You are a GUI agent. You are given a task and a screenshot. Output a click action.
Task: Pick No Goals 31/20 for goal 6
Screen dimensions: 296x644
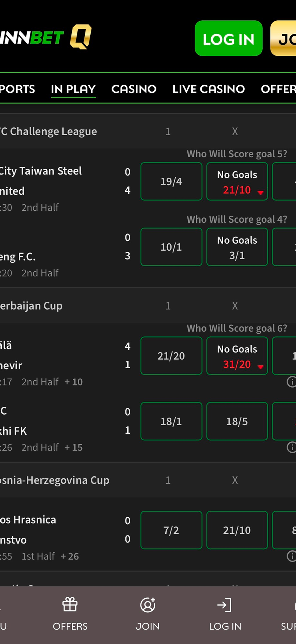[237, 356]
